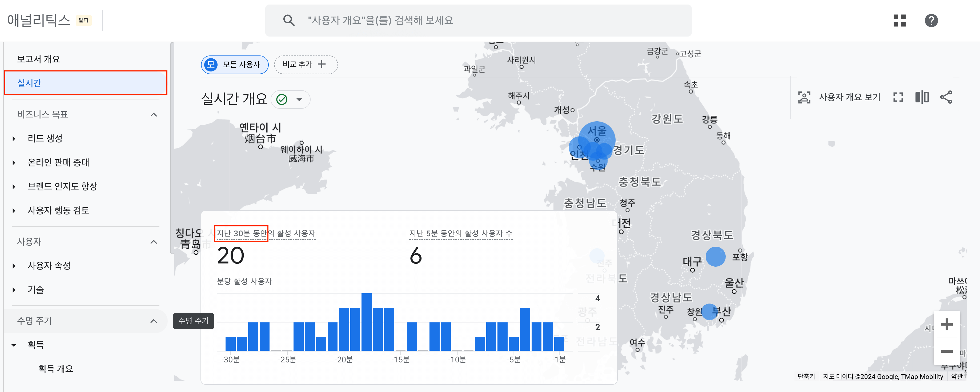Image resolution: width=980 pixels, height=392 pixels.
Task: Click the share report icon
Action: (946, 97)
